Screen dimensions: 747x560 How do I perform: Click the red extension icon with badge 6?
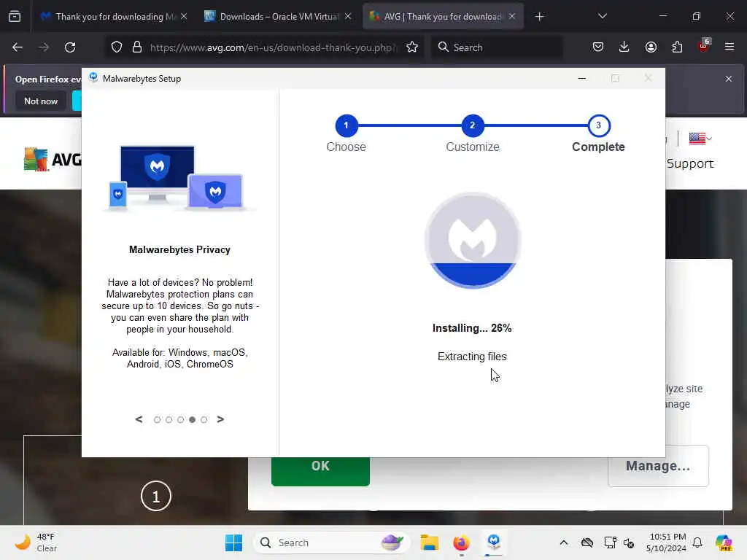(704, 46)
